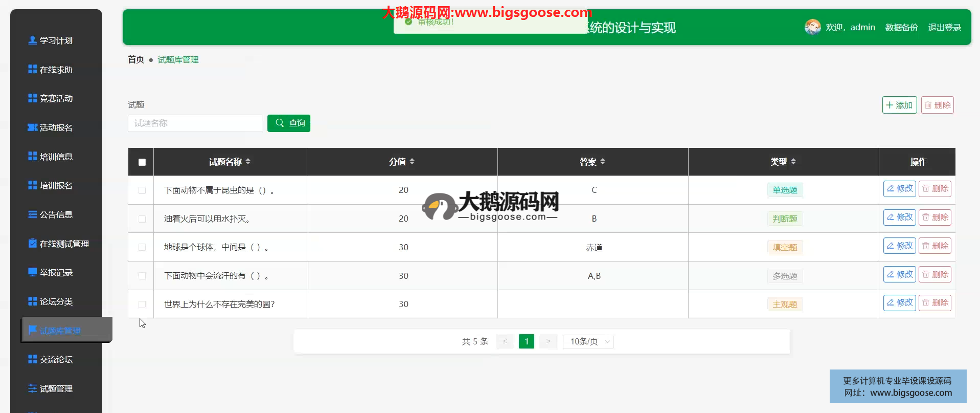Viewport: 980px width, 413px height.
Task: Click the 在线测试管理 clipboard icon
Action: [32, 244]
